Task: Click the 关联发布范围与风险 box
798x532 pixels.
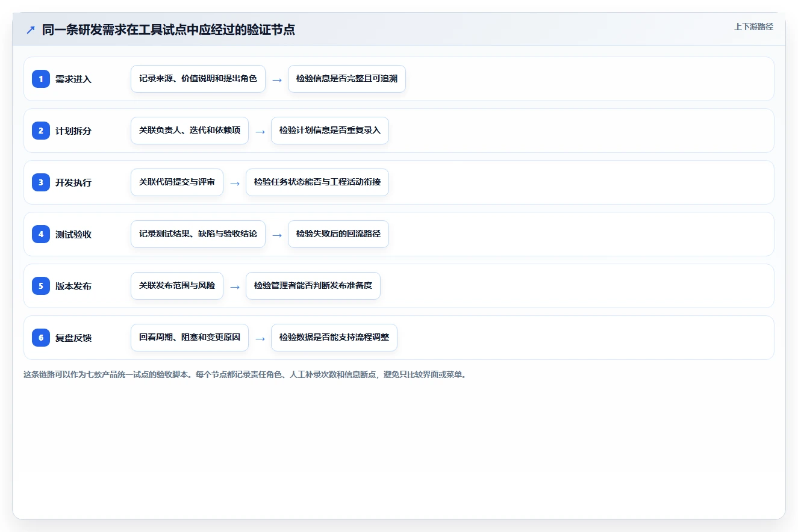Action: pyautogui.click(x=177, y=286)
